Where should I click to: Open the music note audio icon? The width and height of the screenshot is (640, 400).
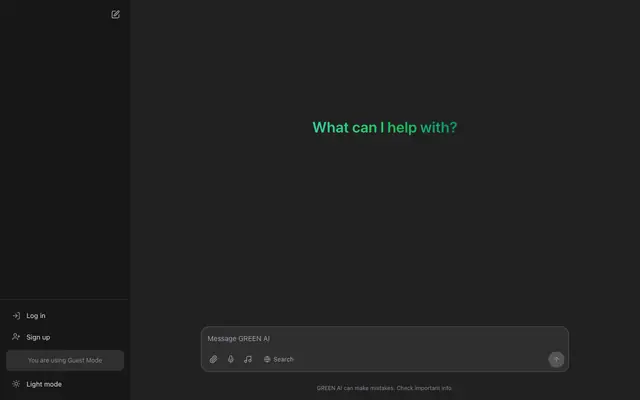click(248, 359)
